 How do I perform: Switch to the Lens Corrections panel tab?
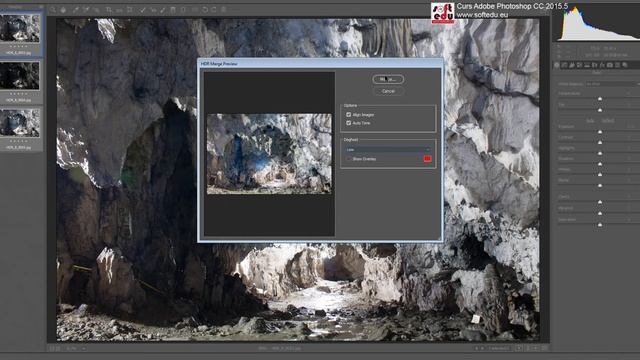594,65
